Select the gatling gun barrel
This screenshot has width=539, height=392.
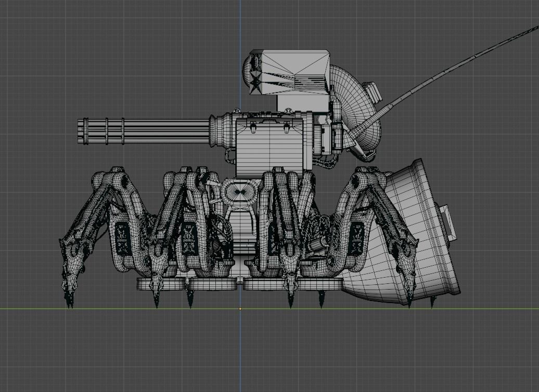click(x=143, y=131)
